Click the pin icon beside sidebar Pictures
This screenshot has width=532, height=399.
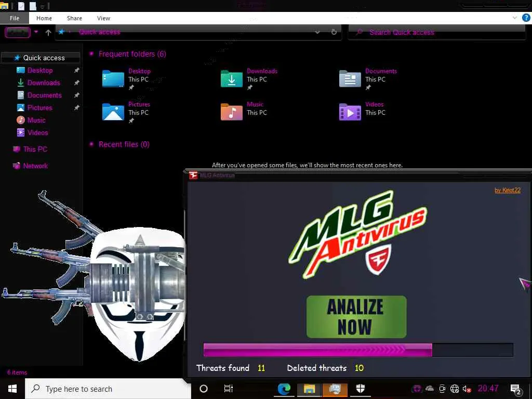77,108
